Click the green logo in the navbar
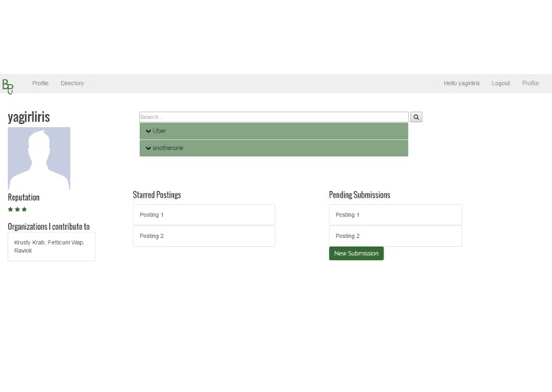The image size is (552, 392). pos(8,86)
